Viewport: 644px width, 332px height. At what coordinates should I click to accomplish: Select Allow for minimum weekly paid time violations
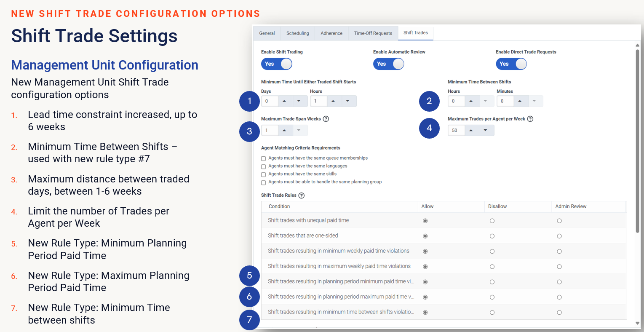tap(425, 252)
